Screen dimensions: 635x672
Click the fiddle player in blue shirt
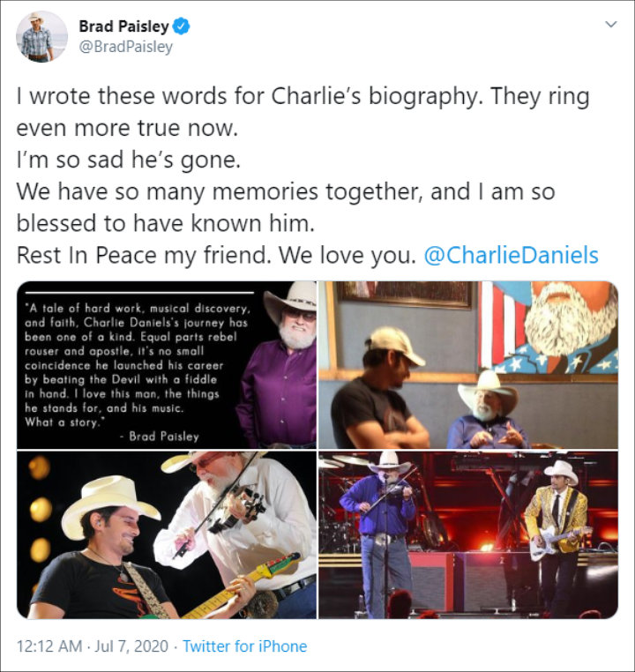pyautogui.click(x=381, y=534)
